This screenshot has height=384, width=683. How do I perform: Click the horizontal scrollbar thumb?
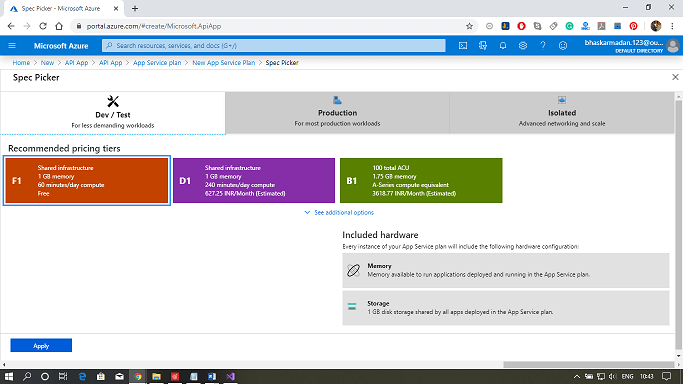pos(589,364)
